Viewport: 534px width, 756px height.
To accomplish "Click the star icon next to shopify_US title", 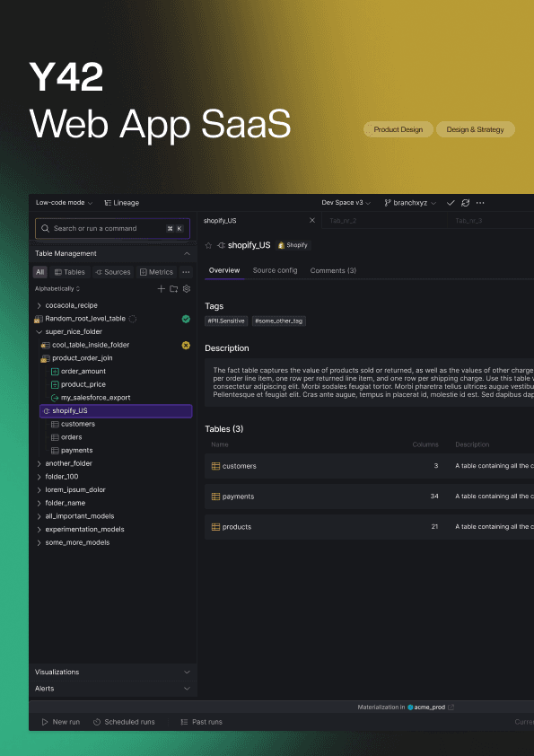I will coord(208,245).
